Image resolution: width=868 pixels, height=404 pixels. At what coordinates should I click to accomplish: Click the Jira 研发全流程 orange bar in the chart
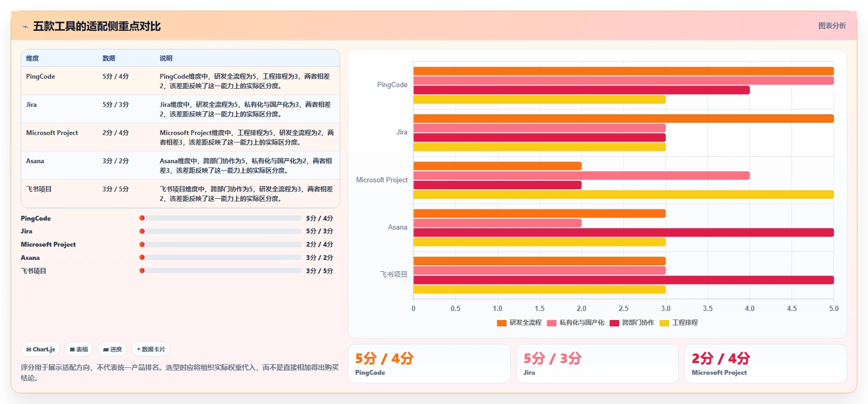pyautogui.click(x=623, y=119)
